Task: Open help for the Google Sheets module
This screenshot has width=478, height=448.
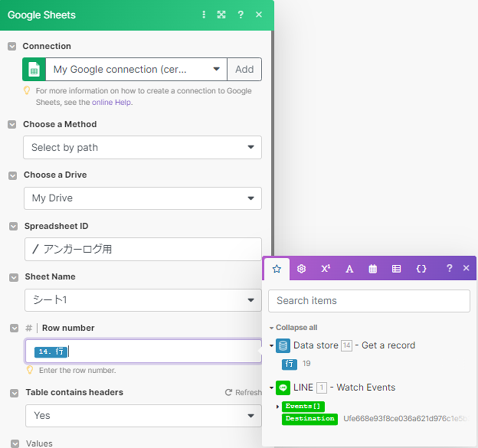Action: tap(241, 15)
